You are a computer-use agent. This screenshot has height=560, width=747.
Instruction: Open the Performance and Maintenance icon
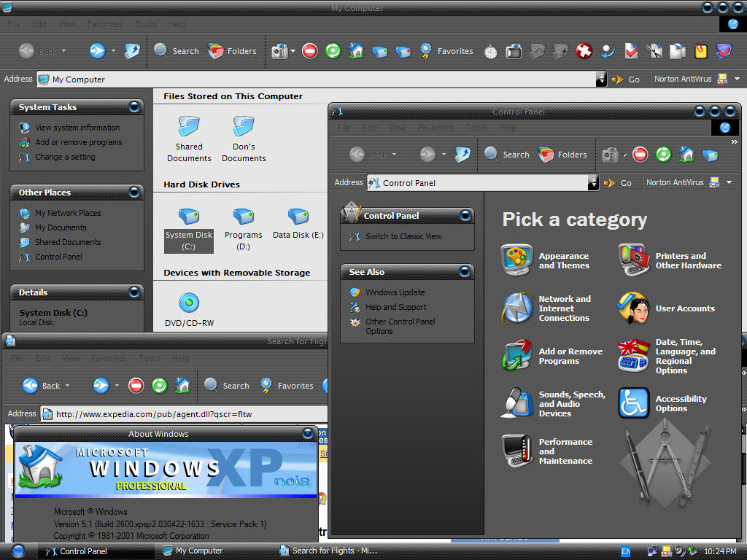click(517, 451)
